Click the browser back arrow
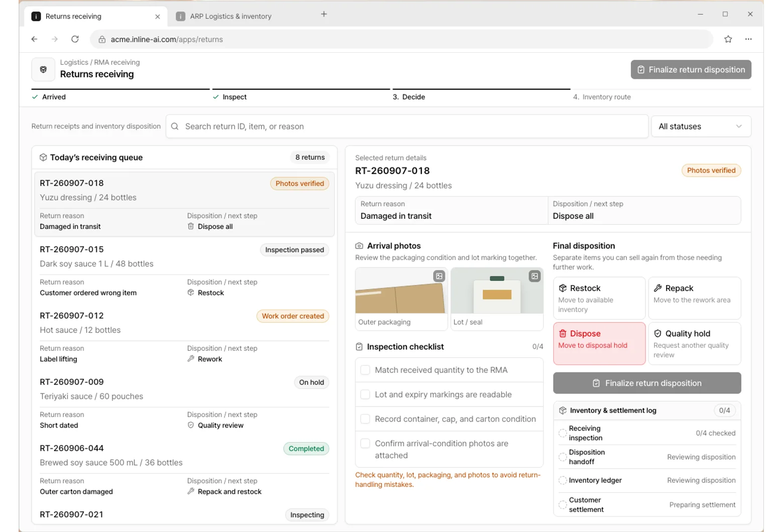The height and width of the screenshot is (532, 783). point(34,39)
